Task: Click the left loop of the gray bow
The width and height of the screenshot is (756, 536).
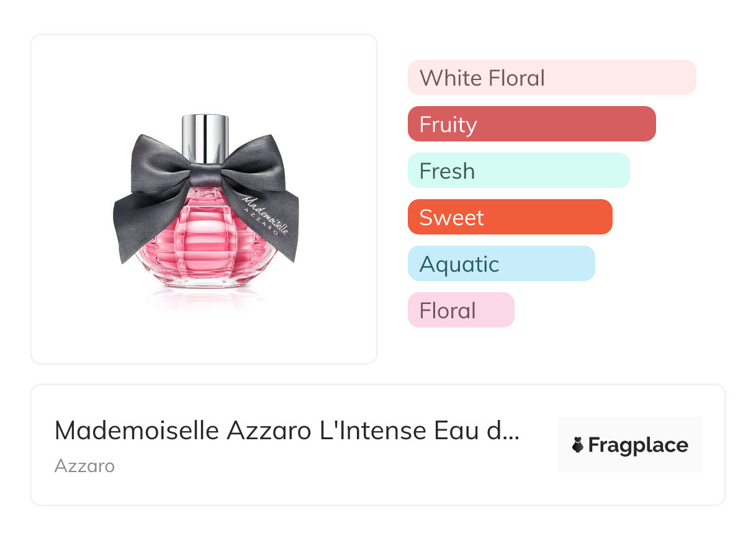Action: [x=158, y=161]
